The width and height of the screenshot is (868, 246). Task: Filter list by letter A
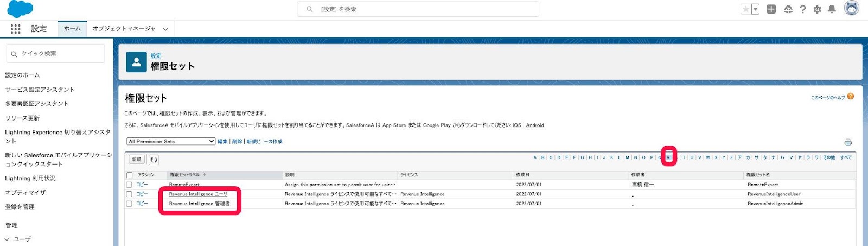pos(535,157)
